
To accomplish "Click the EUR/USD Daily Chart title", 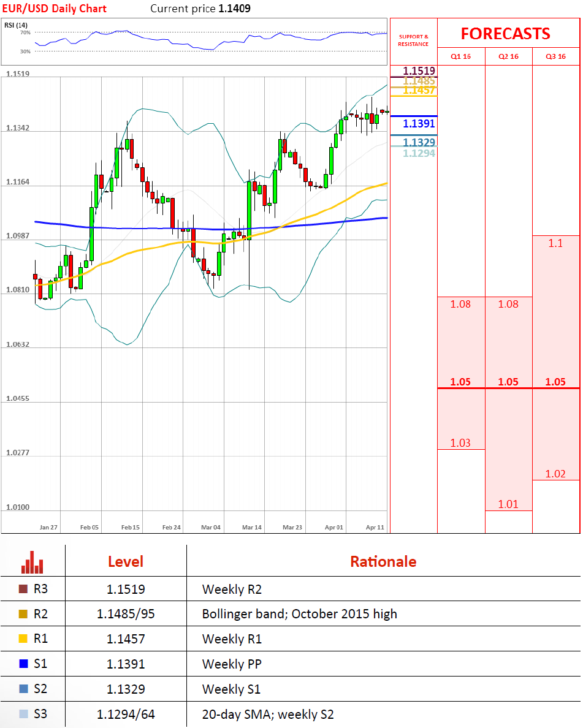I will (x=55, y=9).
